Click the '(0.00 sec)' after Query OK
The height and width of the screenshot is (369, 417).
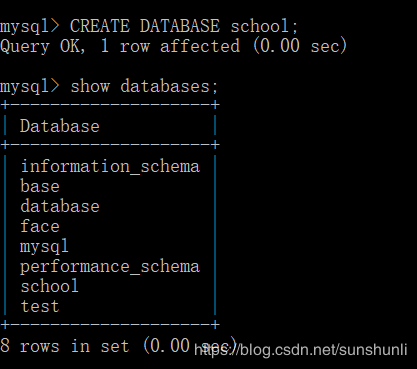click(300, 46)
